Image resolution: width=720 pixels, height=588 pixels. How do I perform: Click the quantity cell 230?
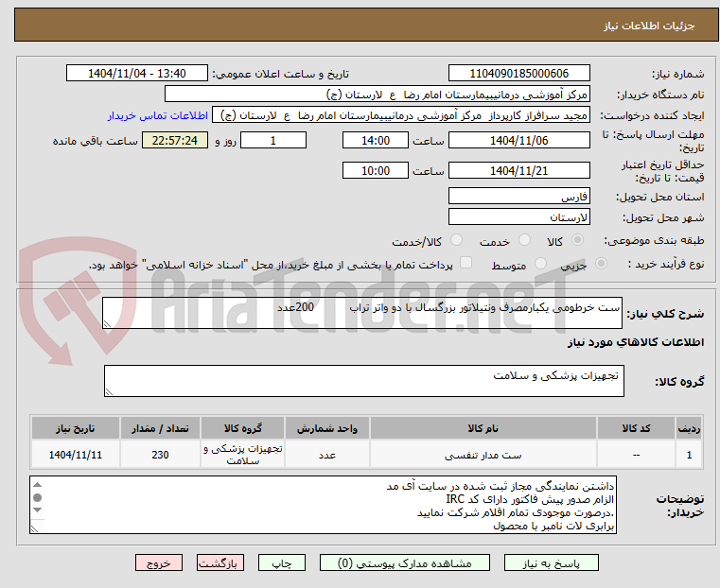[160, 455]
